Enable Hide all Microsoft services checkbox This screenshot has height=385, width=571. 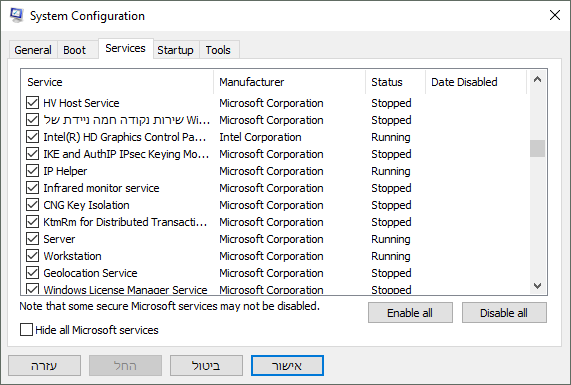click(26, 330)
